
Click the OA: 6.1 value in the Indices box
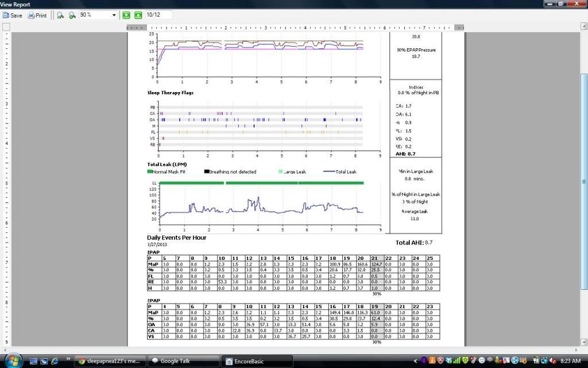coord(404,114)
